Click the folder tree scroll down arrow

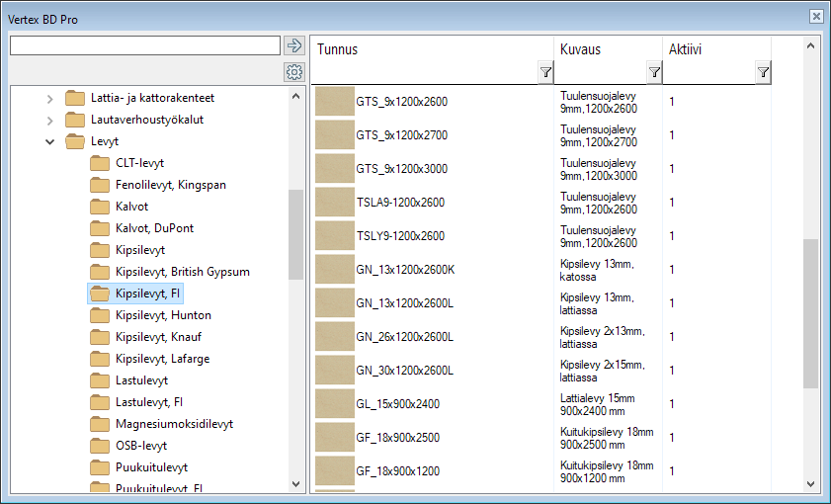pos(296,484)
